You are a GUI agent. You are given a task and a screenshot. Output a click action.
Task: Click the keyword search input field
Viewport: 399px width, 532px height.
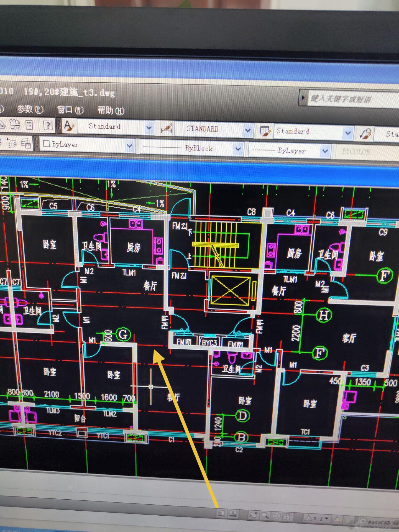click(x=353, y=99)
